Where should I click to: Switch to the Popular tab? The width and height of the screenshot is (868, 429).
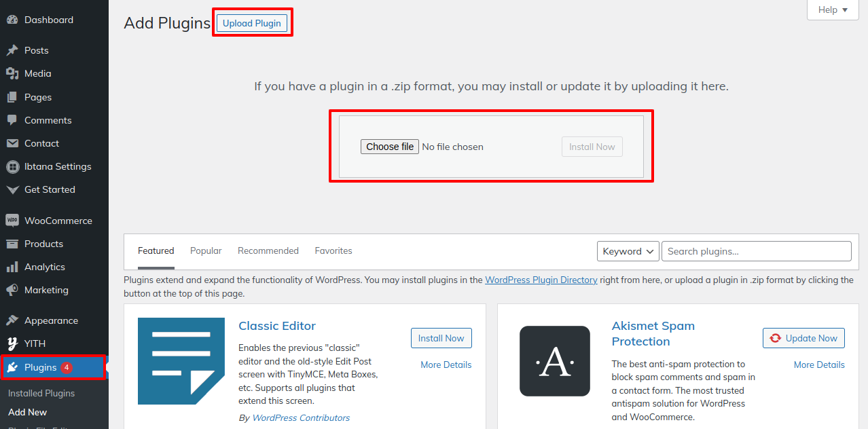pyautogui.click(x=206, y=251)
